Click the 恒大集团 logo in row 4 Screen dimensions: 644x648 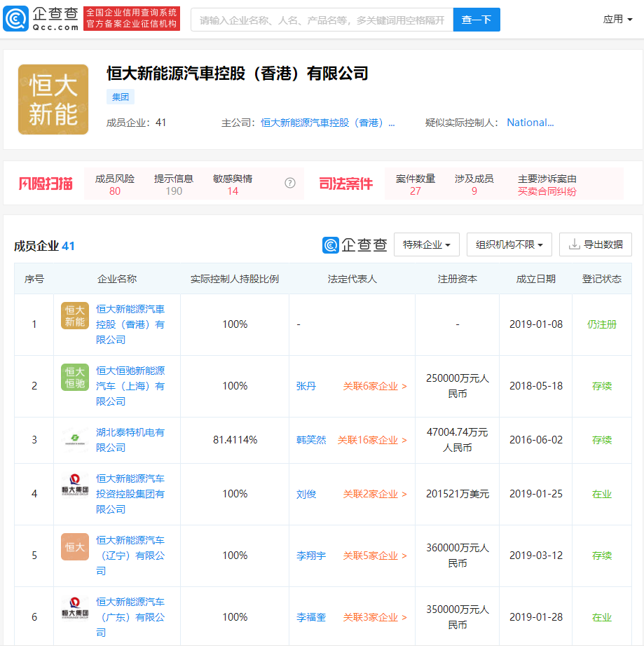click(x=75, y=486)
